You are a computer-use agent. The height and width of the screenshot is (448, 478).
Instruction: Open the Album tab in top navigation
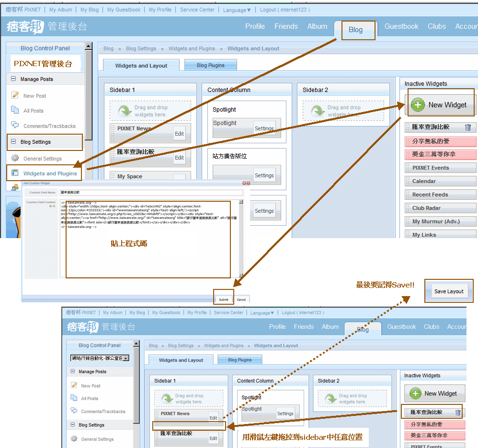coord(317,26)
